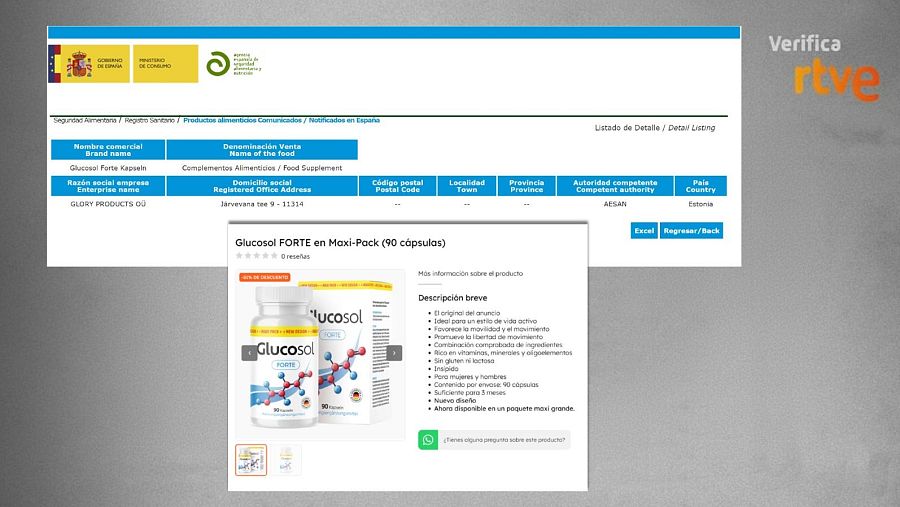The image size is (900, 507).
Task: Click 'Domicilio social Registered Office Address' header
Action: point(262,186)
